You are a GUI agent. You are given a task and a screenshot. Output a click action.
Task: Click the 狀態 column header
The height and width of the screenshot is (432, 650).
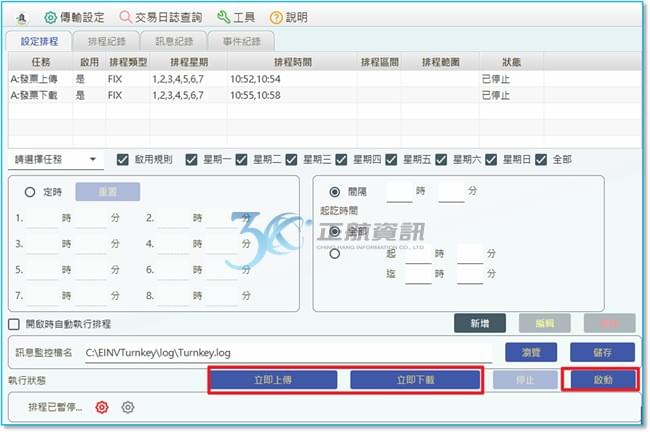click(x=511, y=62)
